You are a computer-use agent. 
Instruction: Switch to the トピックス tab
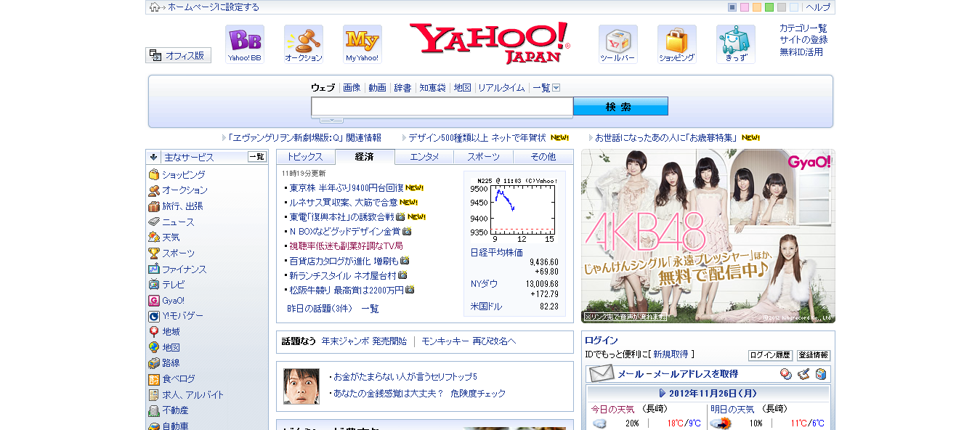point(305,157)
